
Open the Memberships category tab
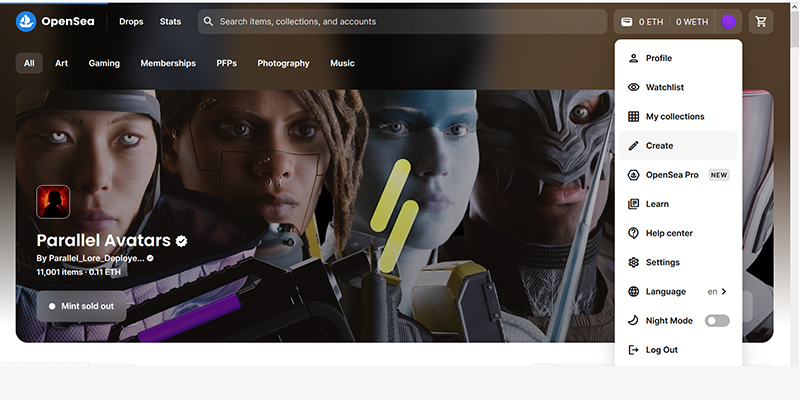(168, 63)
